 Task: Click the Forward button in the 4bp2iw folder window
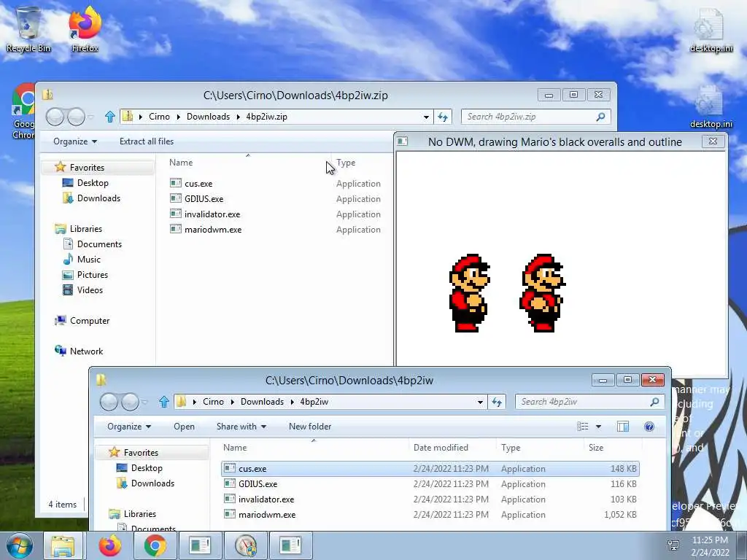coord(130,402)
